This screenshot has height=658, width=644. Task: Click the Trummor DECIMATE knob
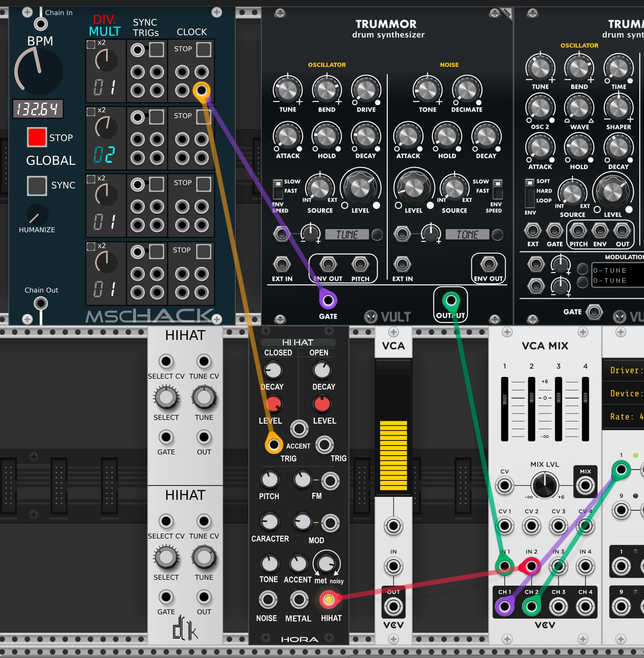[x=467, y=89]
